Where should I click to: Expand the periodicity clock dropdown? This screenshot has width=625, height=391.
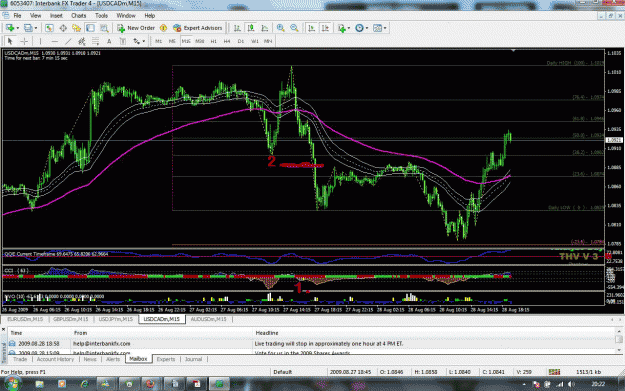coord(367,28)
